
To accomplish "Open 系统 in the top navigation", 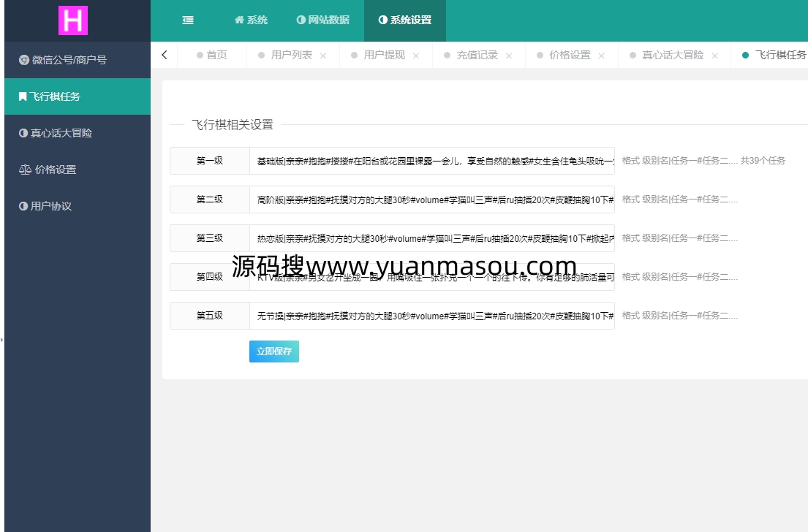I will 251,20.
